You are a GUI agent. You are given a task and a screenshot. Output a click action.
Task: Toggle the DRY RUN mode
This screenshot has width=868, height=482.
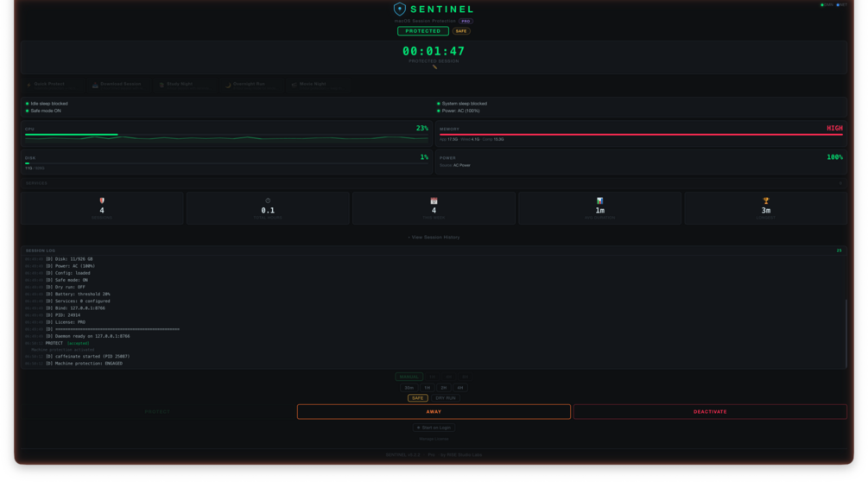(x=445, y=398)
